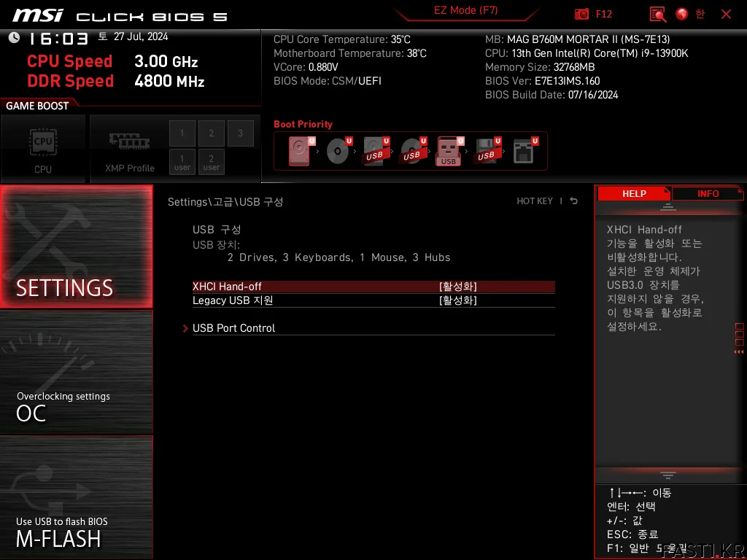Screen dimensions: 747x560
Task: Select the Legacy USB 지원 row label
Action: [233, 300]
